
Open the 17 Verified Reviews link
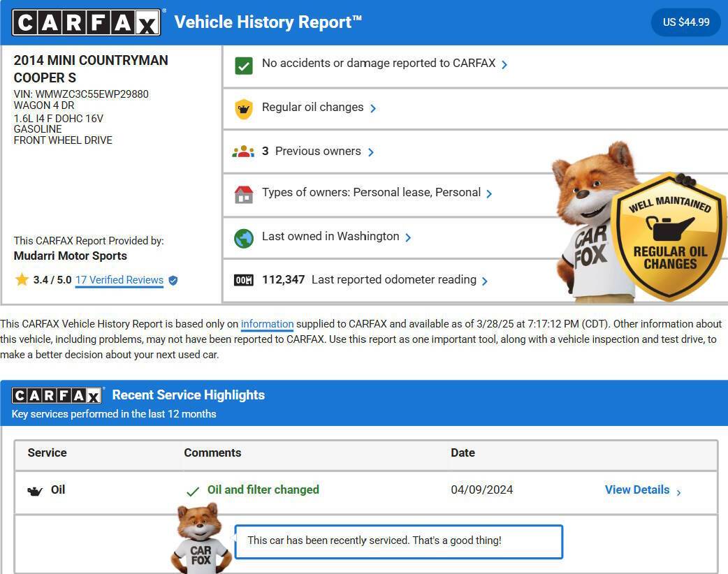click(119, 280)
